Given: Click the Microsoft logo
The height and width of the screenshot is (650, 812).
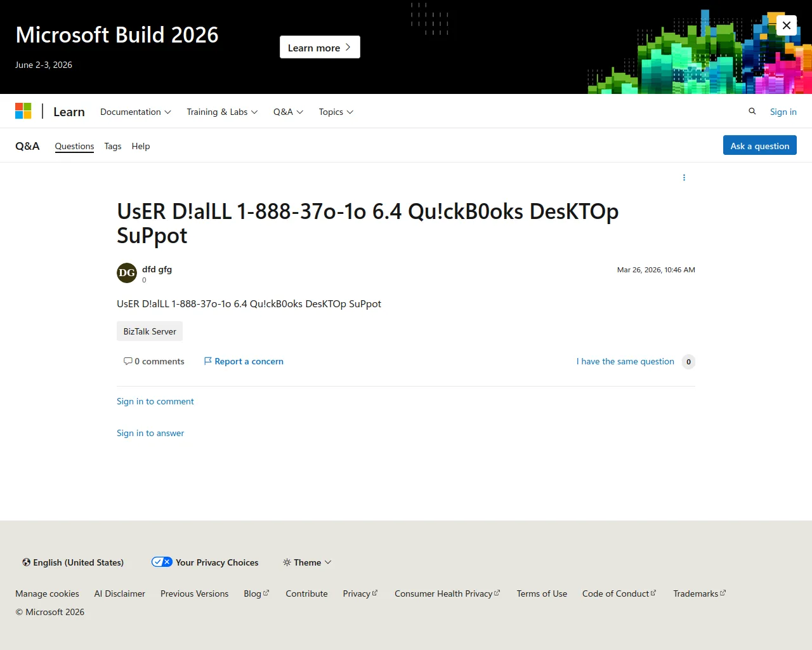Looking at the screenshot, I should click(x=23, y=111).
